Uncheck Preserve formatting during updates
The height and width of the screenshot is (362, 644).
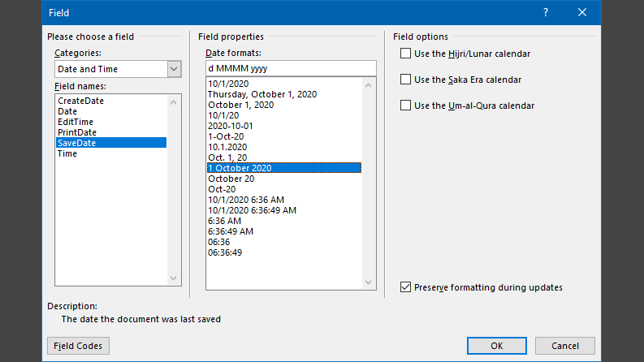point(405,287)
